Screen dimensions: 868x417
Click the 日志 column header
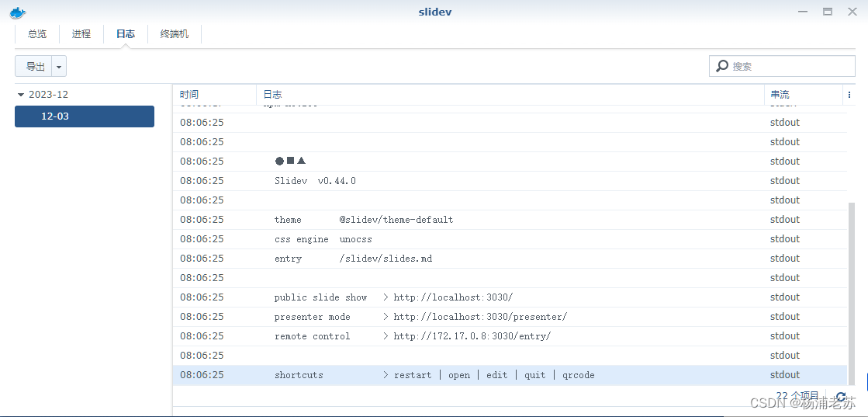[x=510, y=94]
